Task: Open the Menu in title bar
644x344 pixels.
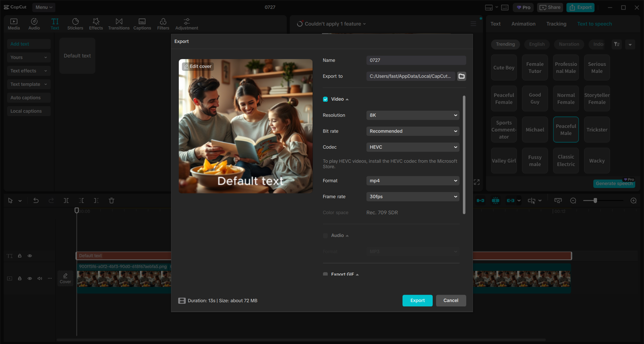Action: click(44, 7)
